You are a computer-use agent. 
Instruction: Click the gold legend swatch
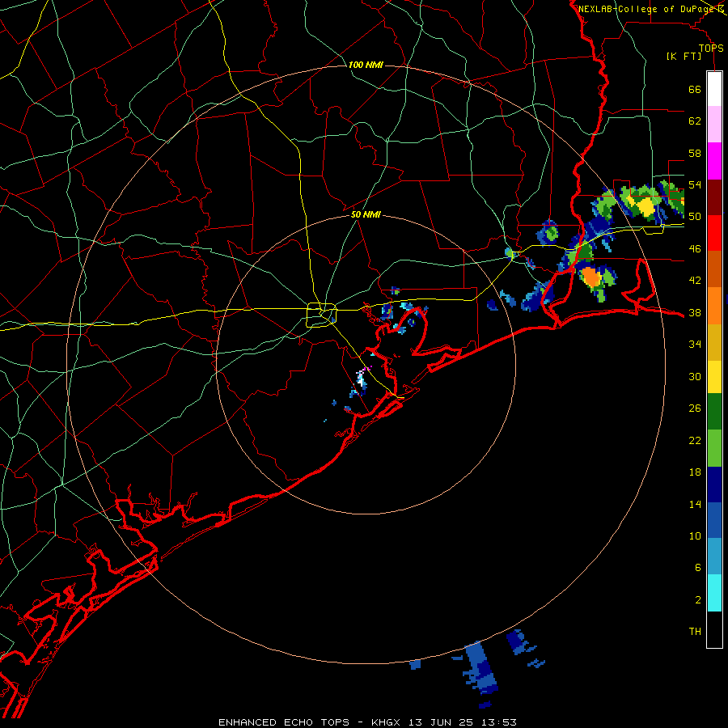pos(714,342)
